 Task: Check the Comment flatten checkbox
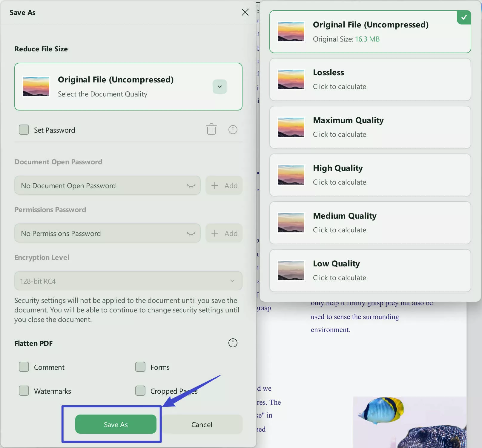click(24, 367)
